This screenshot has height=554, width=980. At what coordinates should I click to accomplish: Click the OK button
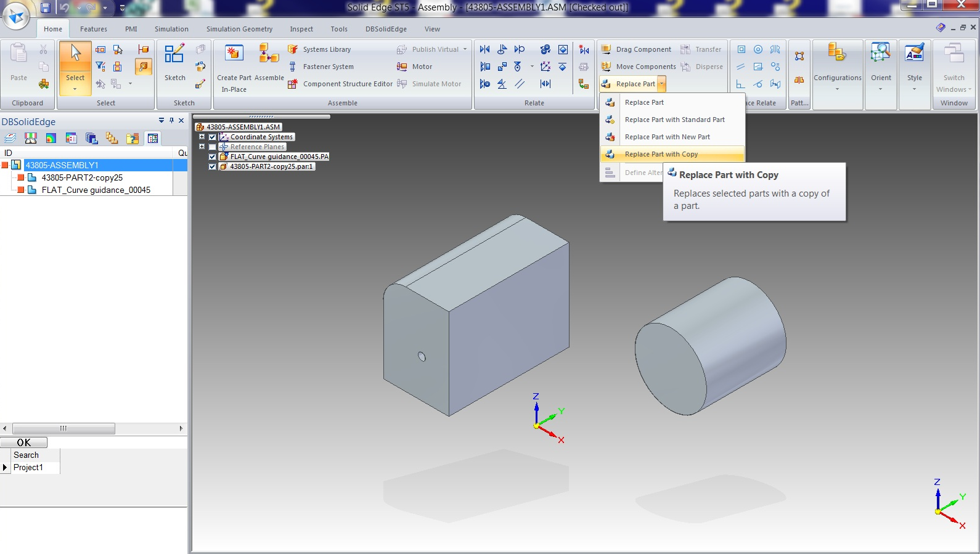click(24, 442)
